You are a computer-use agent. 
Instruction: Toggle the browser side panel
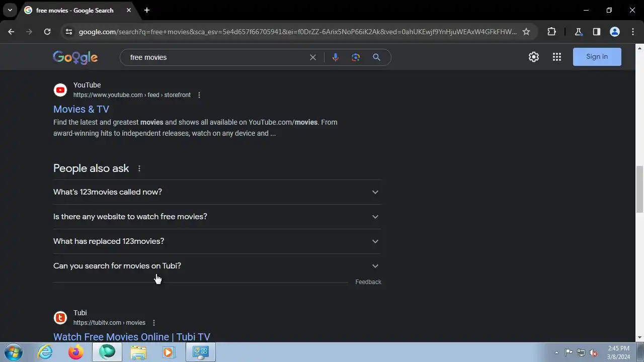[x=597, y=32]
